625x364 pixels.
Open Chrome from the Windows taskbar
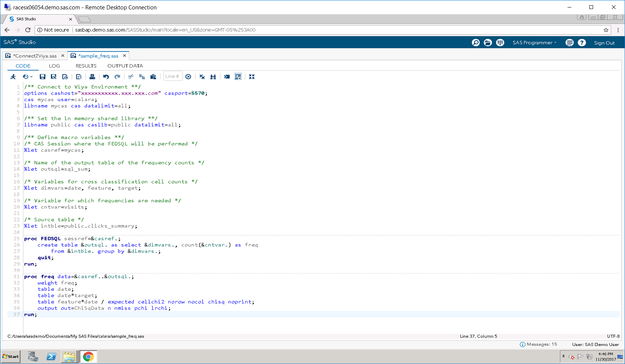point(88,356)
